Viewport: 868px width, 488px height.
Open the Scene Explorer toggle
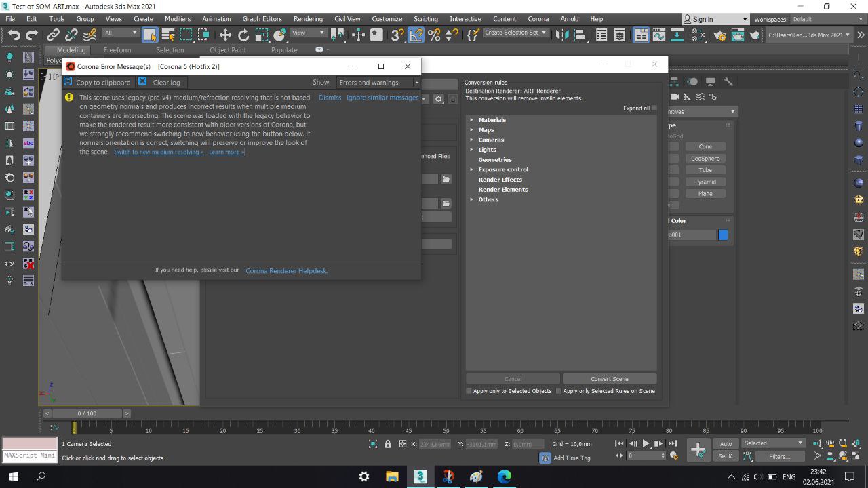(x=601, y=35)
